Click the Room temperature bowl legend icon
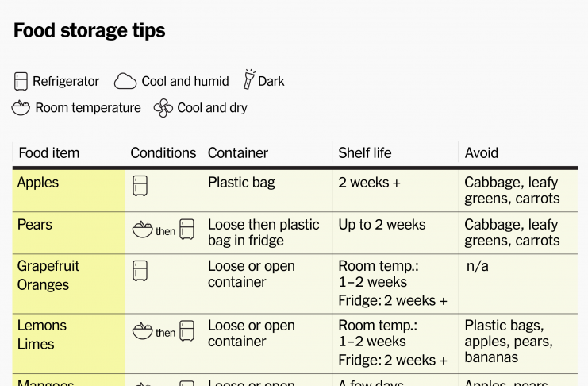The height and width of the screenshot is (386, 588). pos(21,108)
